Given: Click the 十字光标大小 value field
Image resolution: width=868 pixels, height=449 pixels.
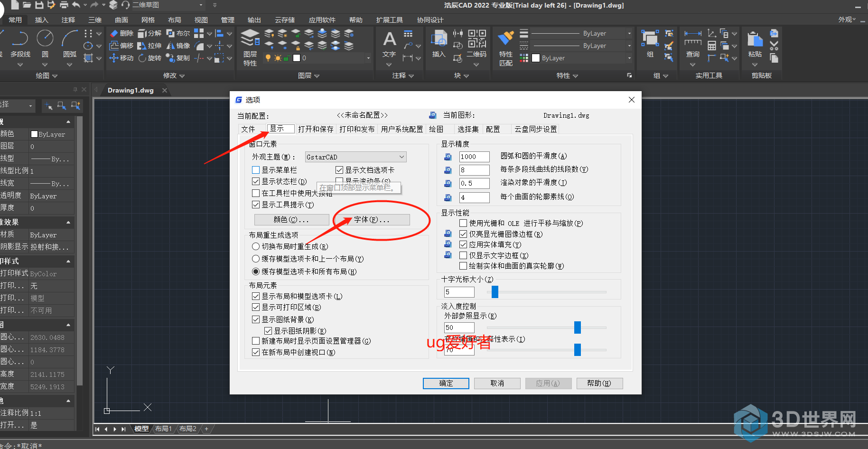Looking at the screenshot, I should [459, 292].
